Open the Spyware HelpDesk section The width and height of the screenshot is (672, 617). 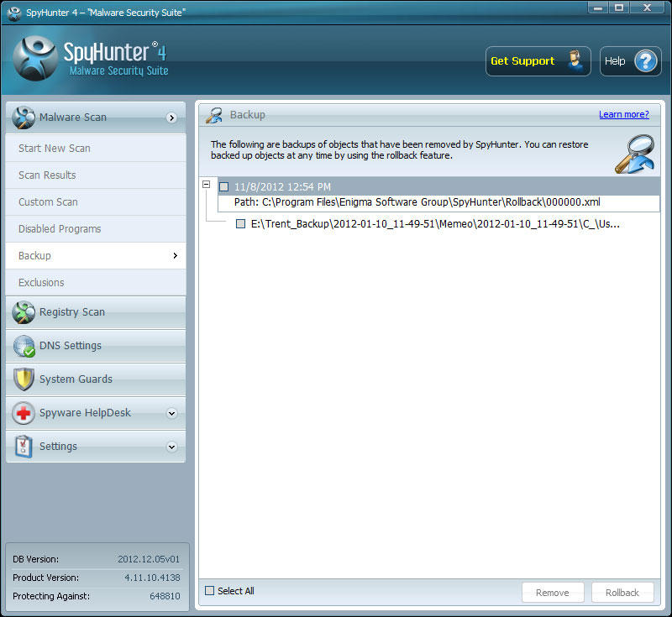click(96, 413)
